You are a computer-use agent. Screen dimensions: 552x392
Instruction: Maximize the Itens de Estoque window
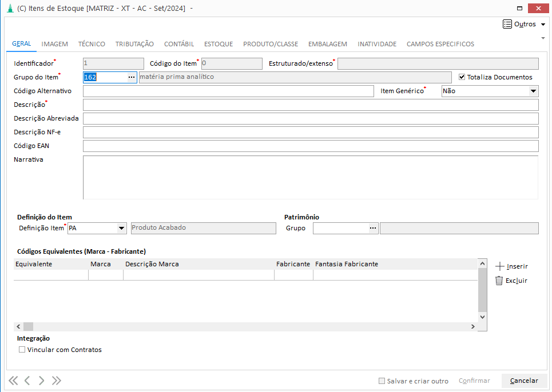point(519,8)
